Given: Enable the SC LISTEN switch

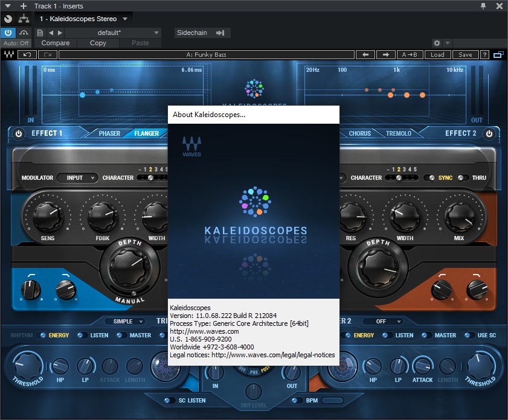Looking at the screenshot, I should coord(169,400).
